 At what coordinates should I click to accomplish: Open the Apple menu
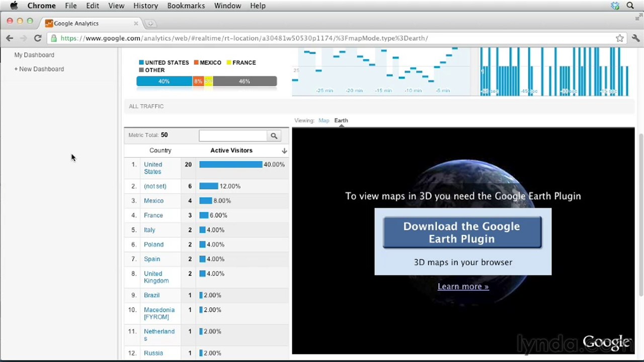14,6
